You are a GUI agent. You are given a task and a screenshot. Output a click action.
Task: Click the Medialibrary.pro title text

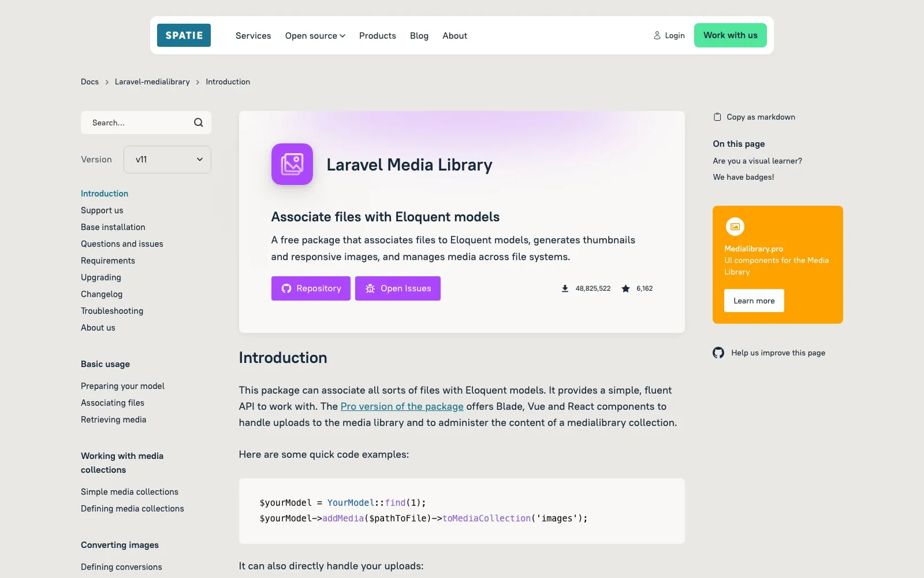click(x=754, y=249)
